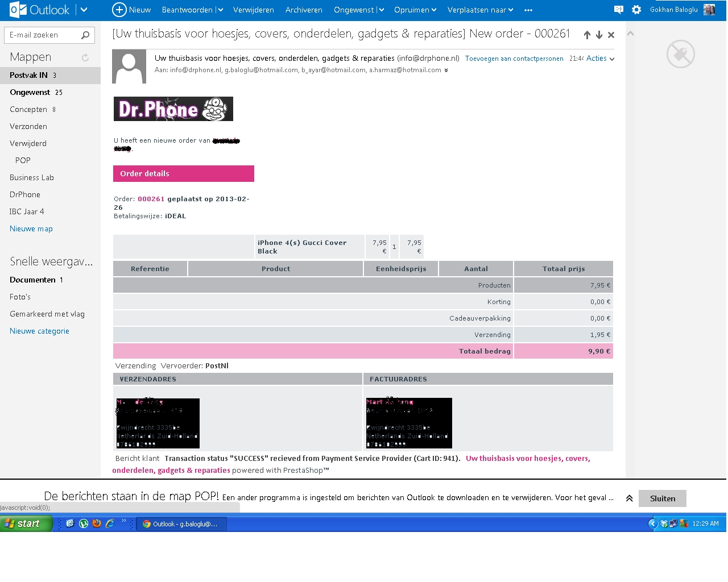
Task: Click the Totaal bedrag 9,90 € amount
Action: coord(599,351)
